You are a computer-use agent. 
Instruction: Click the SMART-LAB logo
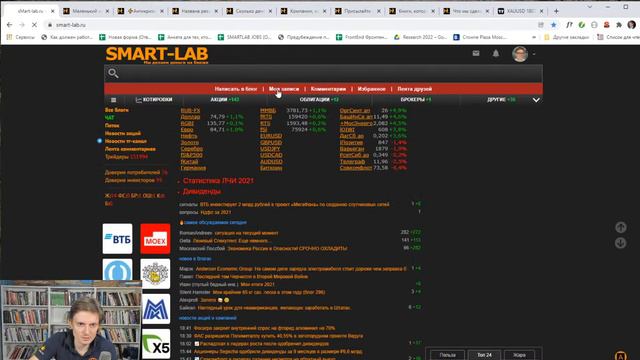pyautogui.click(x=157, y=55)
